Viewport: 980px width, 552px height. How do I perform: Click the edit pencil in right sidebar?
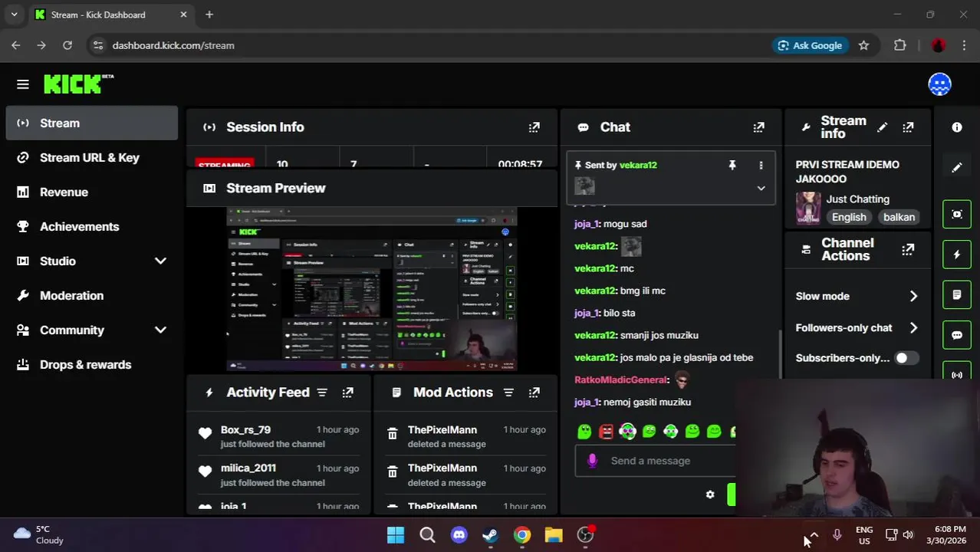[x=957, y=167]
